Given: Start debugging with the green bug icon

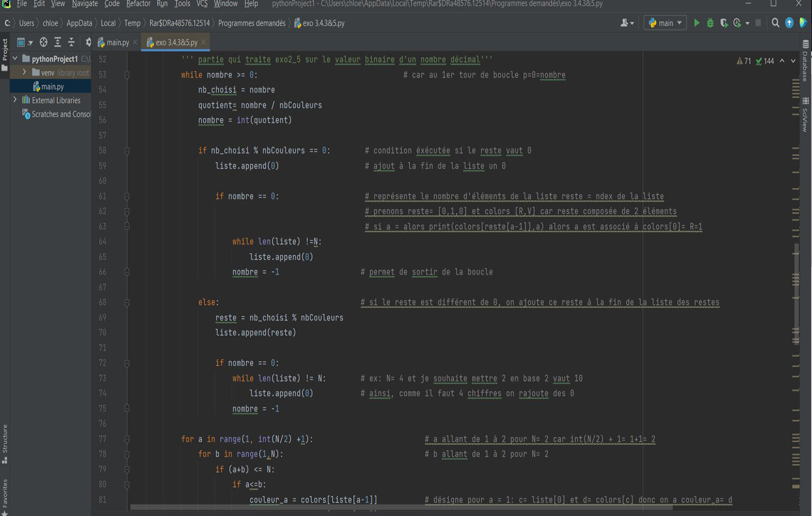Looking at the screenshot, I should [x=710, y=23].
